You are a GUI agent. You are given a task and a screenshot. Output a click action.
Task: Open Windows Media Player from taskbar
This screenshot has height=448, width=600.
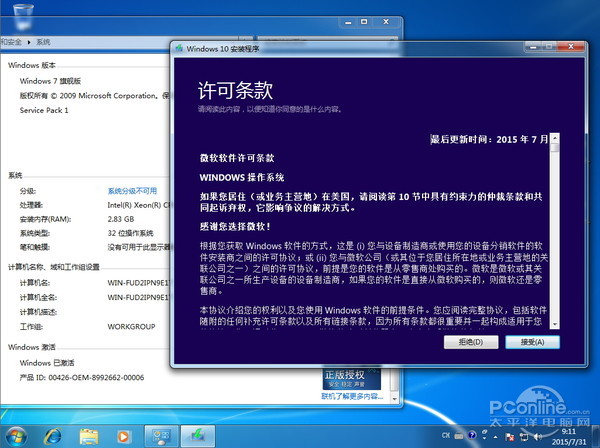[123, 436]
